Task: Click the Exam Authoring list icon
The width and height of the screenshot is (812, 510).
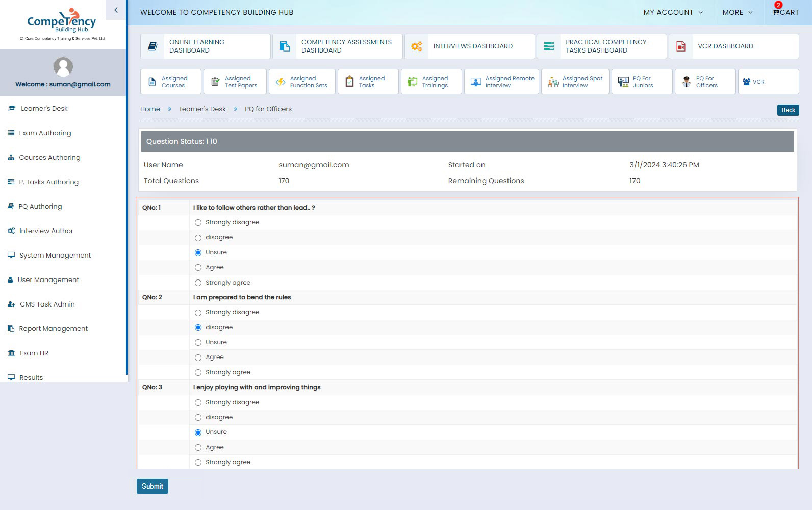Action: point(11,133)
